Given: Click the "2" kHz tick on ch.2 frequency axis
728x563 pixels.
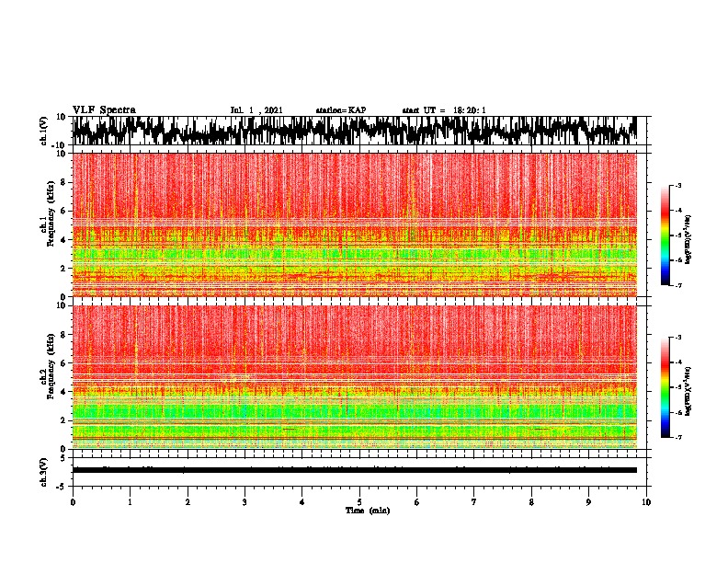Looking at the screenshot, I should tap(63, 420).
